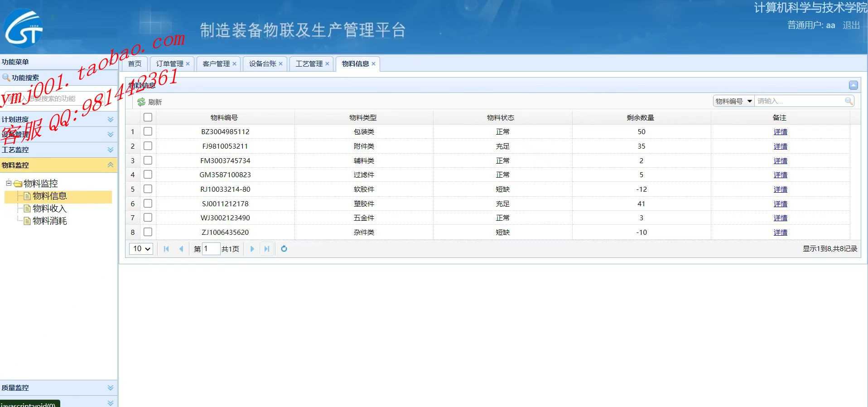The height and width of the screenshot is (407, 868).
Task: Go to the previous page using the pagination arrow
Action: point(181,249)
